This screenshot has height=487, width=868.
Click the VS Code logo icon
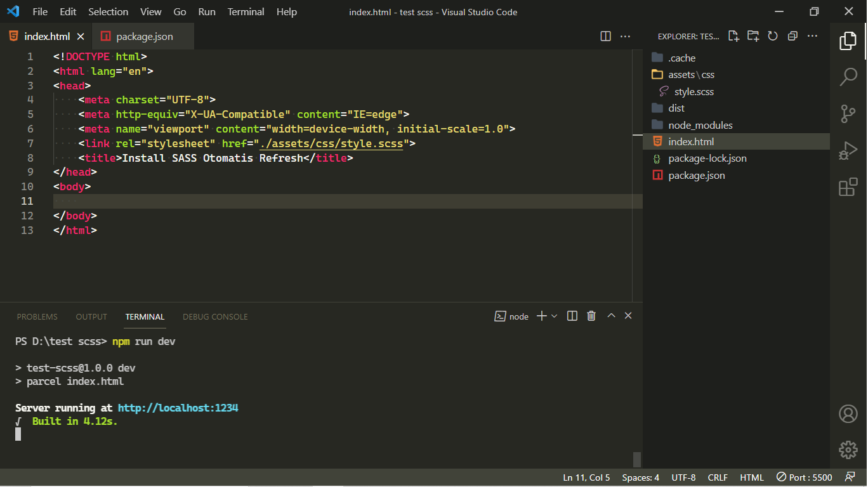[13, 11]
